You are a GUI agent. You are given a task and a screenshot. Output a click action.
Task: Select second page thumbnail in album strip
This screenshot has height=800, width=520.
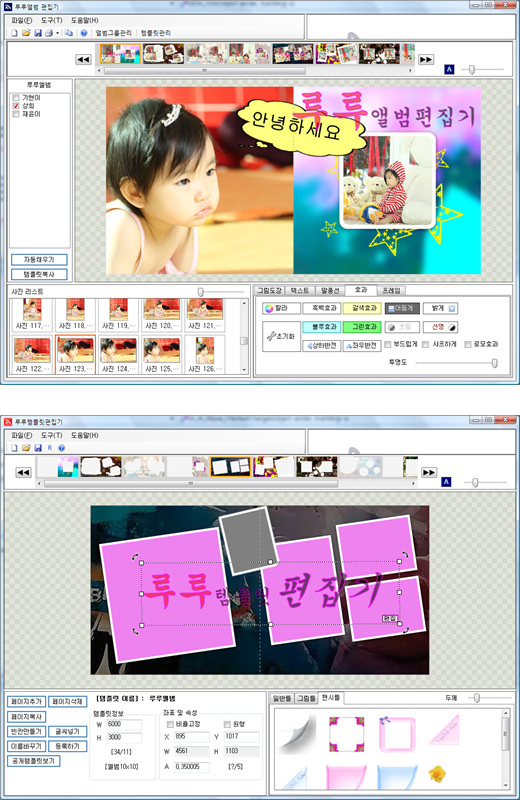163,54
